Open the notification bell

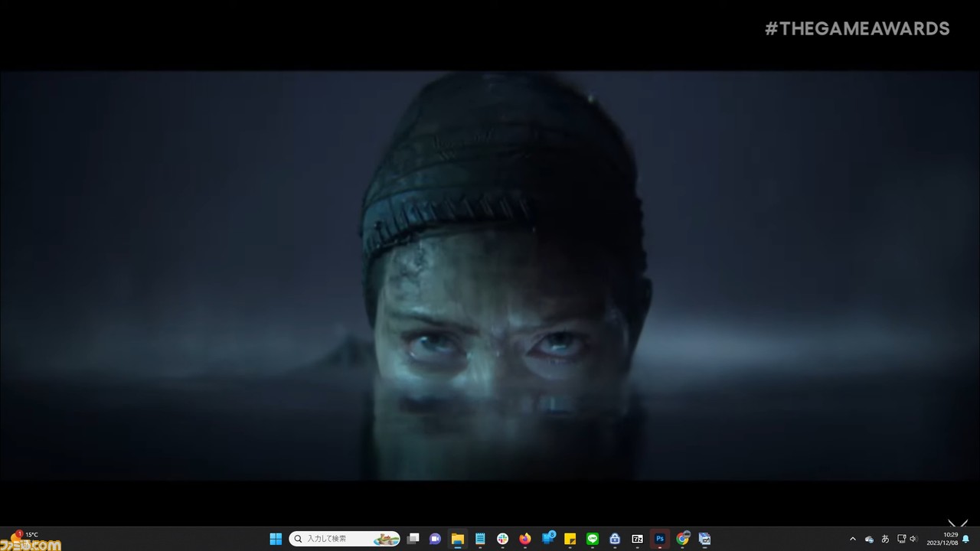(x=965, y=539)
